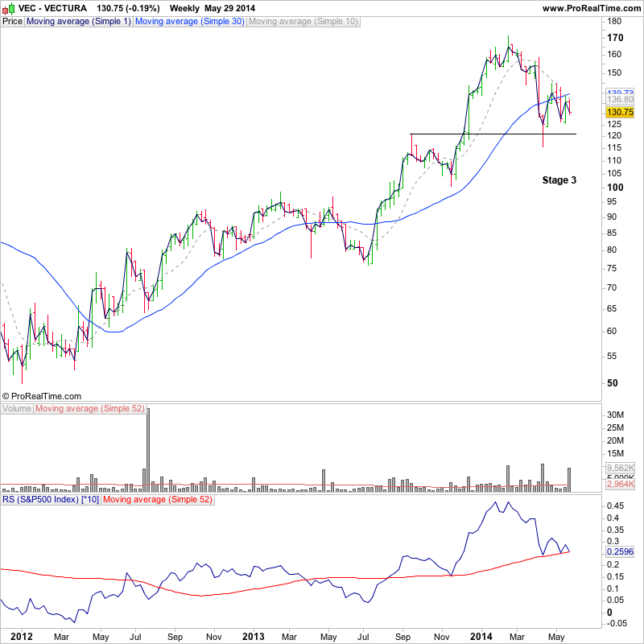Click the 2014 year label on time axis

(x=481, y=637)
